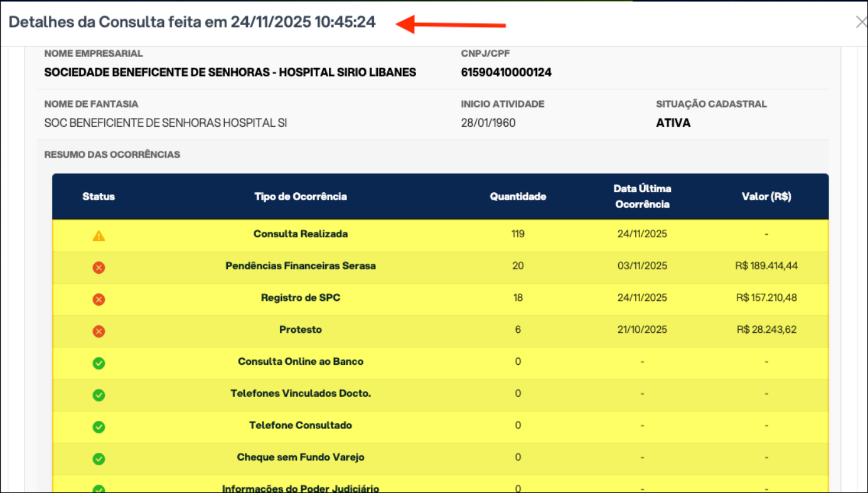Click green check for Consulta Online ao Banco
This screenshot has height=493, width=868.
click(x=99, y=363)
